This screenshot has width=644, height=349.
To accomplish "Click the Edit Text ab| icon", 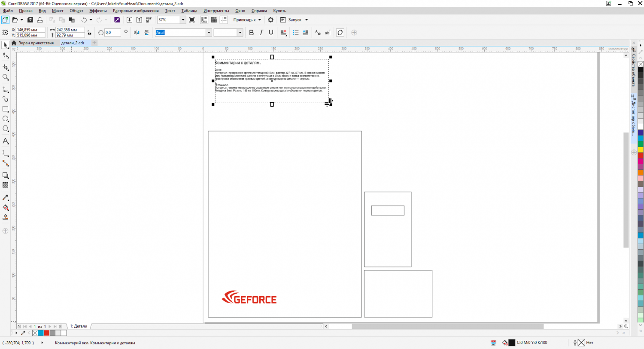I will pos(328,32).
